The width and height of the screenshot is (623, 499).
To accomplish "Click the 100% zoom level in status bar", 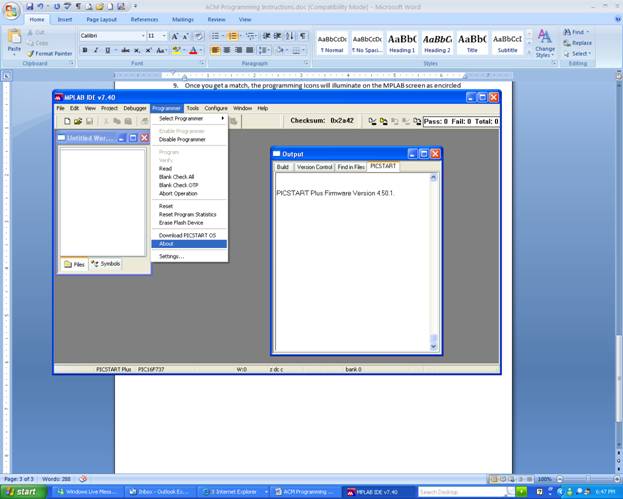I will tap(544, 479).
